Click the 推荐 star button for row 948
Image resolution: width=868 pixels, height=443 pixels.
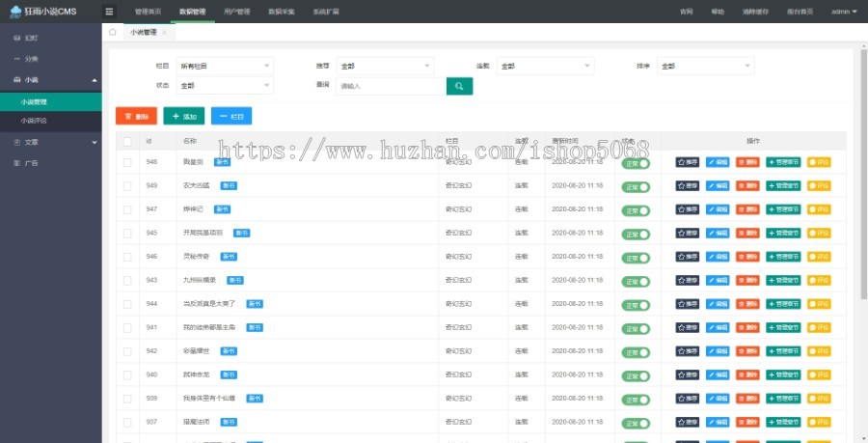[687, 162]
